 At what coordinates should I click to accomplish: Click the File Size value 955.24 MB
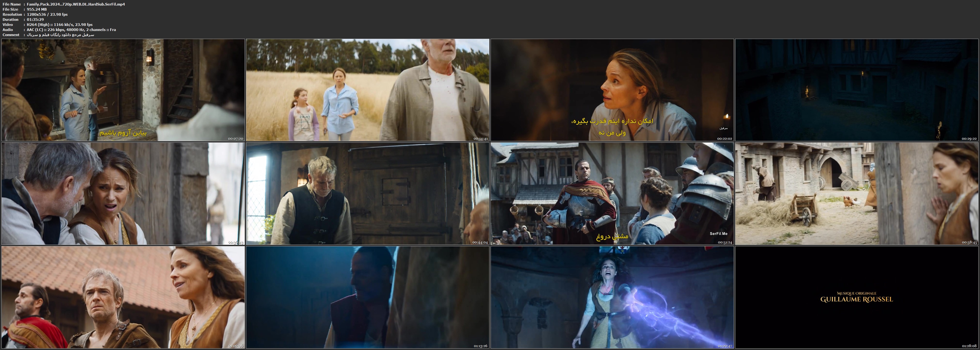pyautogui.click(x=37, y=9)
